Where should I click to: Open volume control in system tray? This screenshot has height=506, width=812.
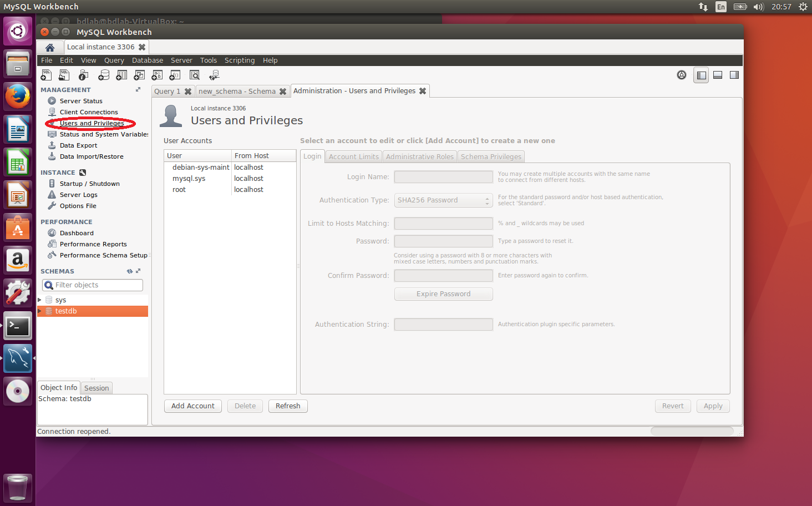click(759, 7)
